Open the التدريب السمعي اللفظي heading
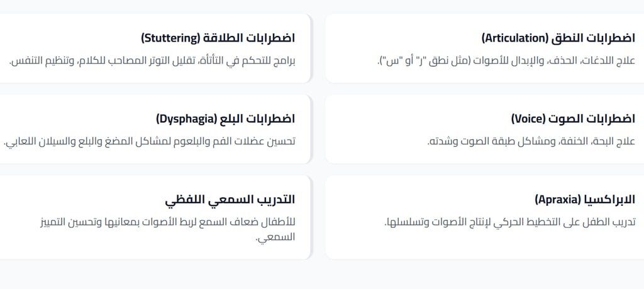This screenshot has height=289, width=644. tap(230, 200)
